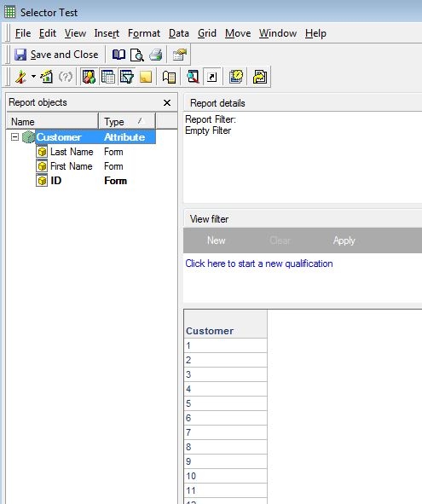422x504 pixels.
Task: Select grid cell with customer 1
Action: [226, 345]
